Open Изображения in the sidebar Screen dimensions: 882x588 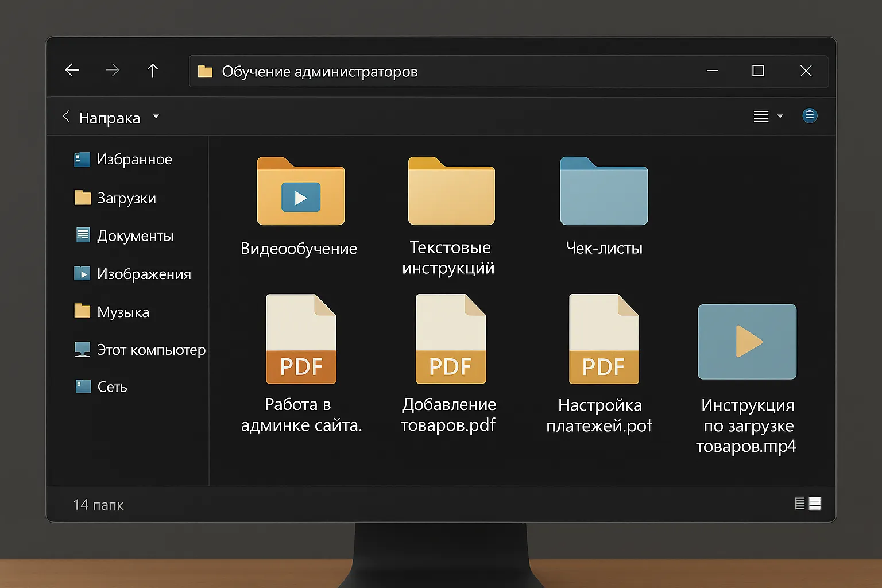(x=133, y=274)
